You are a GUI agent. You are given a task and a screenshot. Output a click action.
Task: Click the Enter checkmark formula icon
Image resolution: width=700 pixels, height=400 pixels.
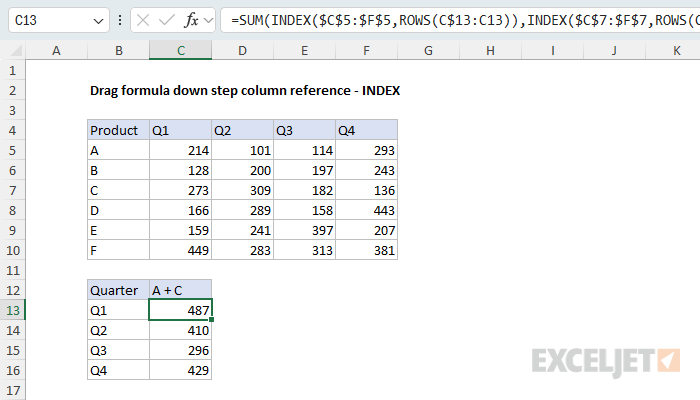point(167,20)
